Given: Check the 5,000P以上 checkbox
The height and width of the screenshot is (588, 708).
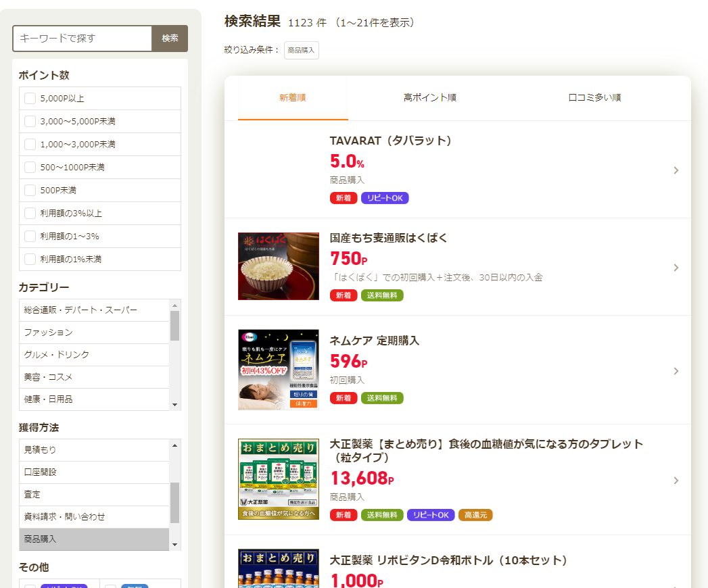Looking at the screenshot, I should (30, 99).
